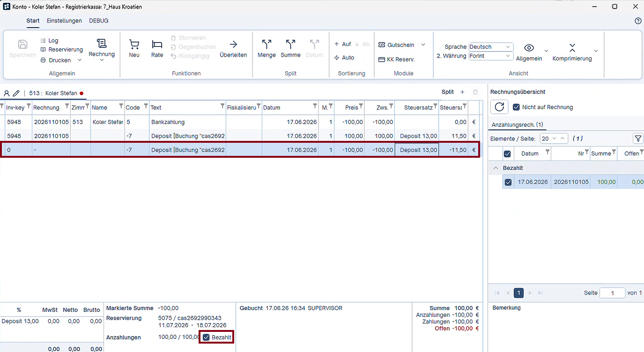Click the Split label button
Viewport: 644px width, 352px height.
[448, 92]
